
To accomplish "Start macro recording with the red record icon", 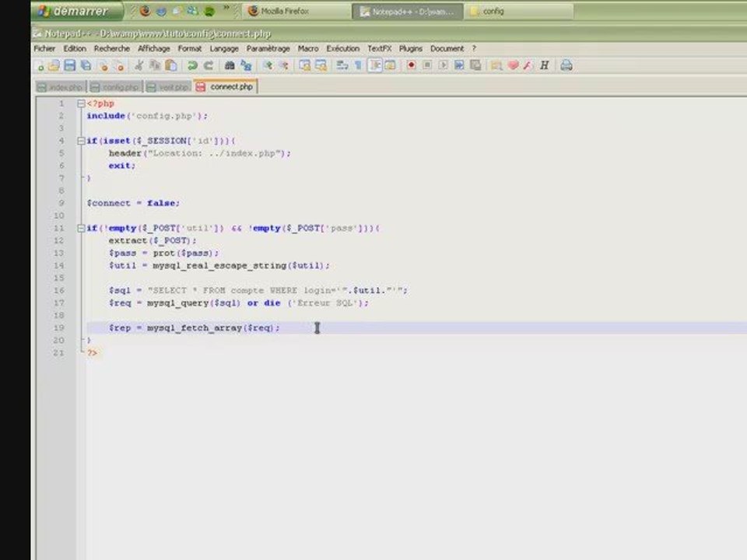I will tap(411, 65).
